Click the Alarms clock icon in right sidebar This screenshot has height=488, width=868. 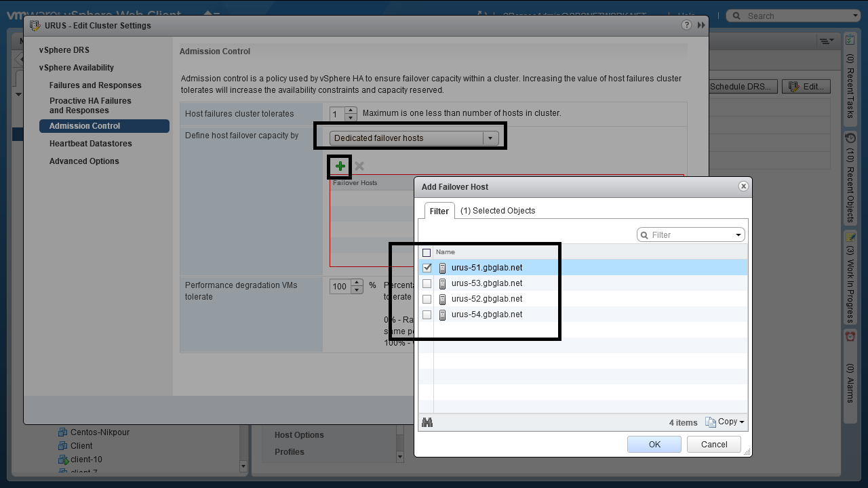click(x=850, y=336)
